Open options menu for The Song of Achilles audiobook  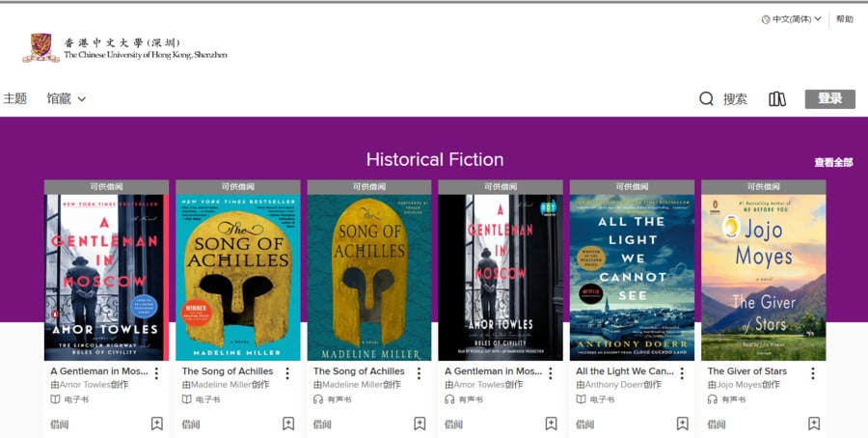click(x=420, y=373)
